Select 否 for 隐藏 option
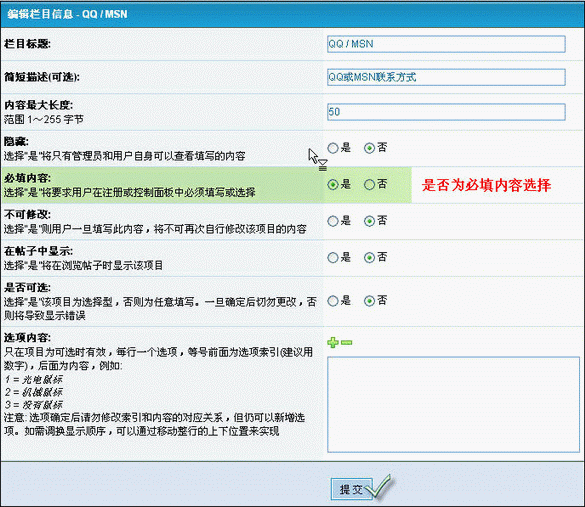This screenshot has height=507, width=585. click(x=369, y=148)
